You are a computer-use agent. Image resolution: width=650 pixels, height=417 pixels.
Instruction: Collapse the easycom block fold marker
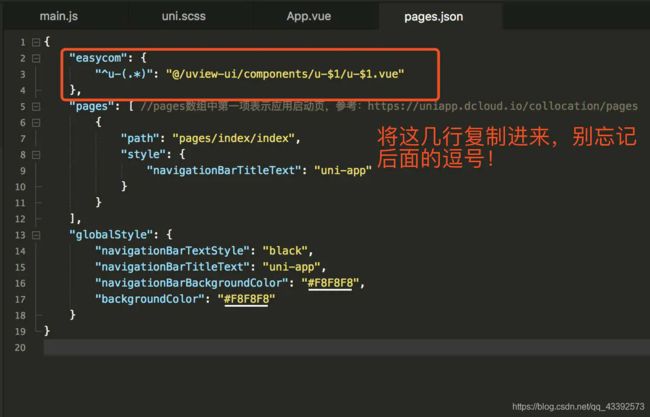(36, 58)
